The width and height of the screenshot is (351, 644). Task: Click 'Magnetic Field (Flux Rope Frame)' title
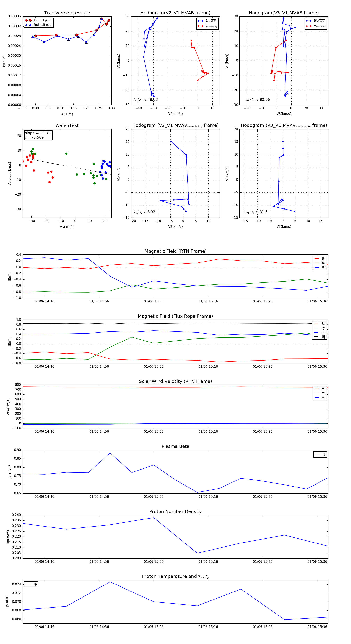(x=175, y=316)
